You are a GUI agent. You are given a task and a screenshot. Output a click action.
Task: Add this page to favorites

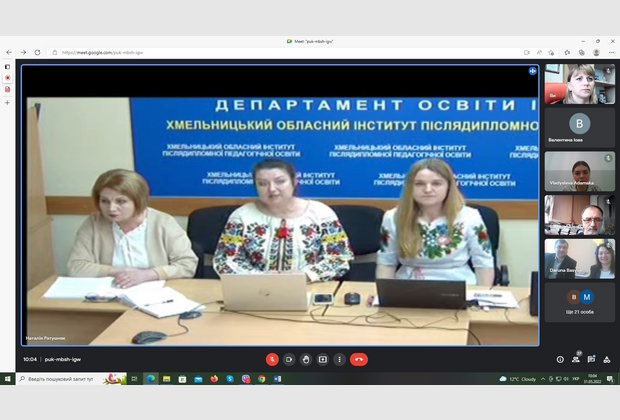click(551, 52)
